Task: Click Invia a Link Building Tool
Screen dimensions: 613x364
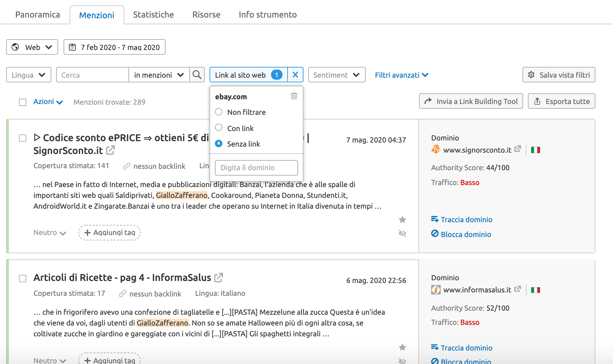Action: 471,101
